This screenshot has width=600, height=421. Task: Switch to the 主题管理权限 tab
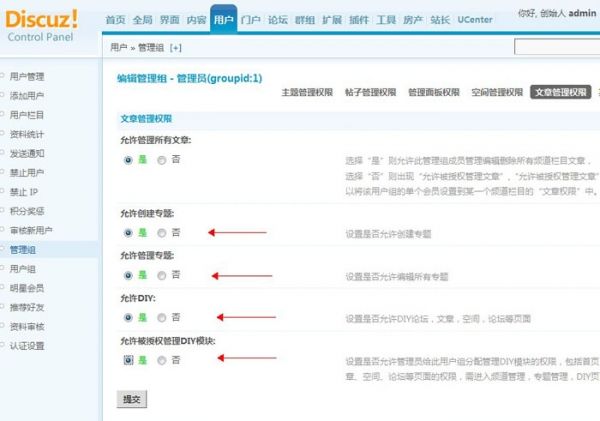[x=307, y=92]
